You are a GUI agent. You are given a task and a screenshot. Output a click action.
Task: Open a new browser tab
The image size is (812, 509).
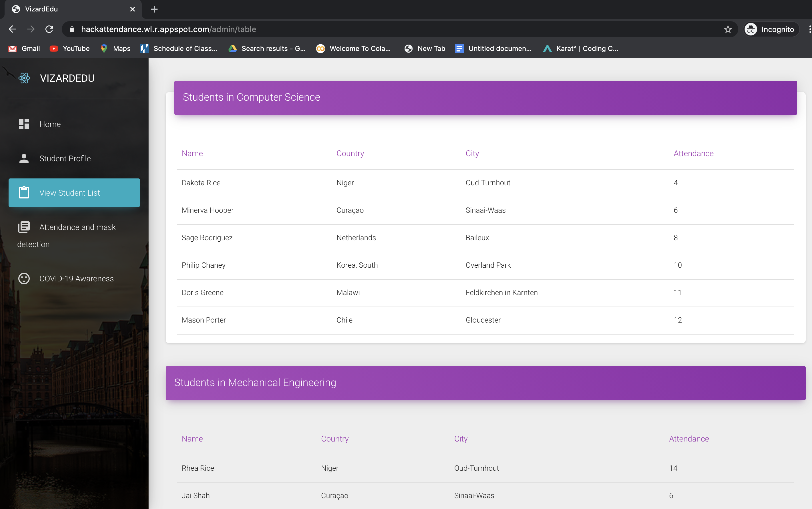[x=154, y=9]
